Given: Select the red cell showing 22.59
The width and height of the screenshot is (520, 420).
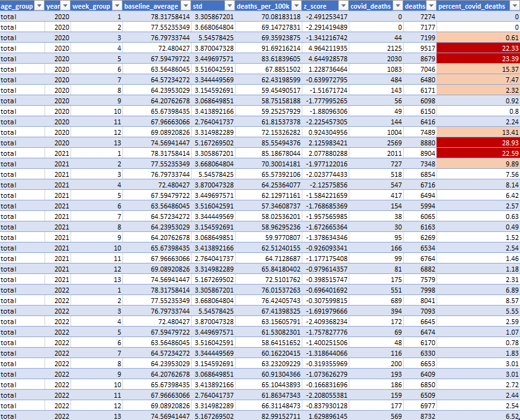Looking at the screenshot, I should coord(478,153).
